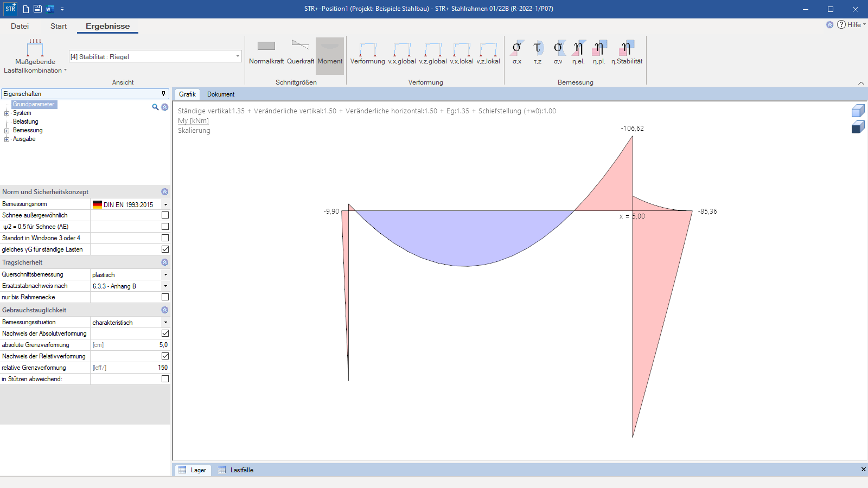Viewport: 868px width, 488px height.
Task: Show η,Stabilität utilization results
Action: (627, 53)
